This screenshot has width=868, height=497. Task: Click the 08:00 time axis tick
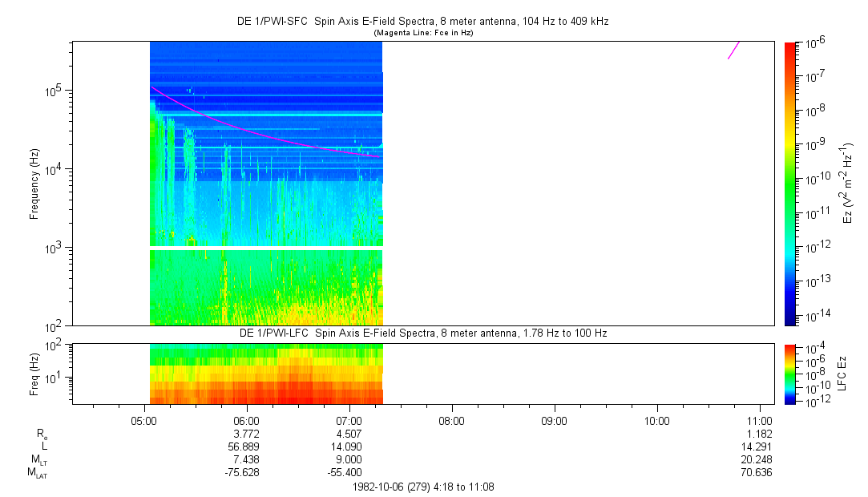[x=452, y=421]
